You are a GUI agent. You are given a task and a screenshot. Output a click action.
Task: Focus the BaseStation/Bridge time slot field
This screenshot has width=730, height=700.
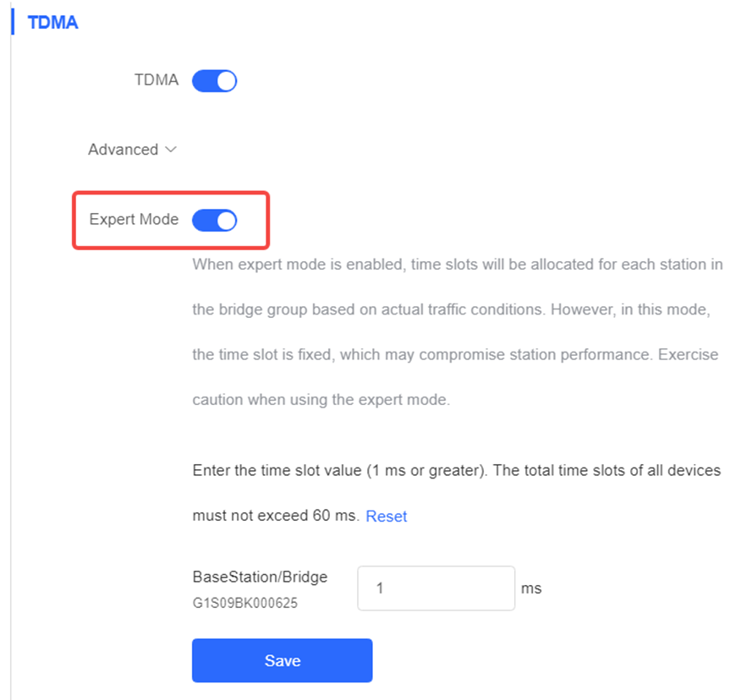tap(436, 588)
